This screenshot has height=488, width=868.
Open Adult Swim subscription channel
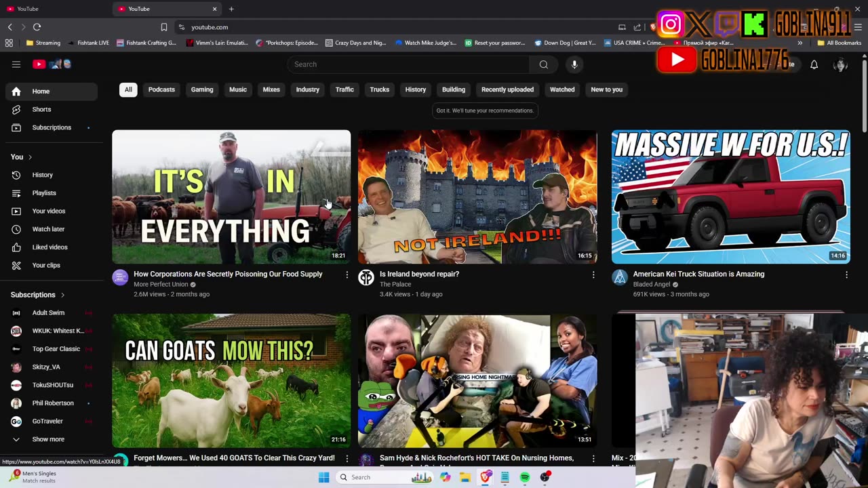pyautogui.click(x=52, y=312)
